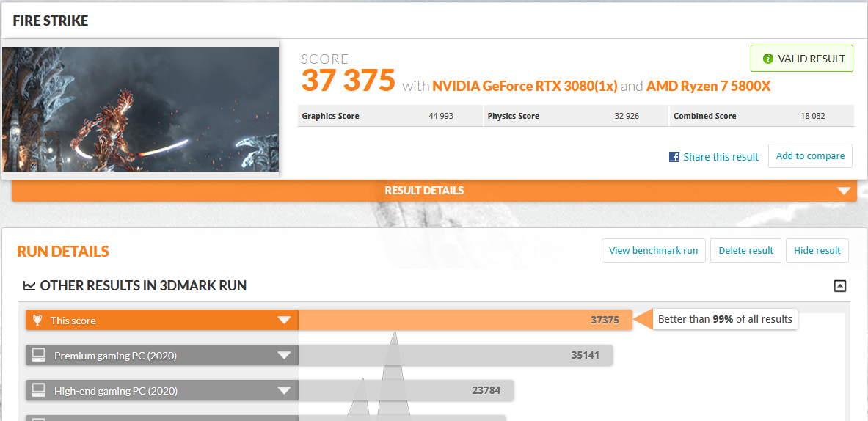
Task: Click the Add to compare button
Action: 810,156
